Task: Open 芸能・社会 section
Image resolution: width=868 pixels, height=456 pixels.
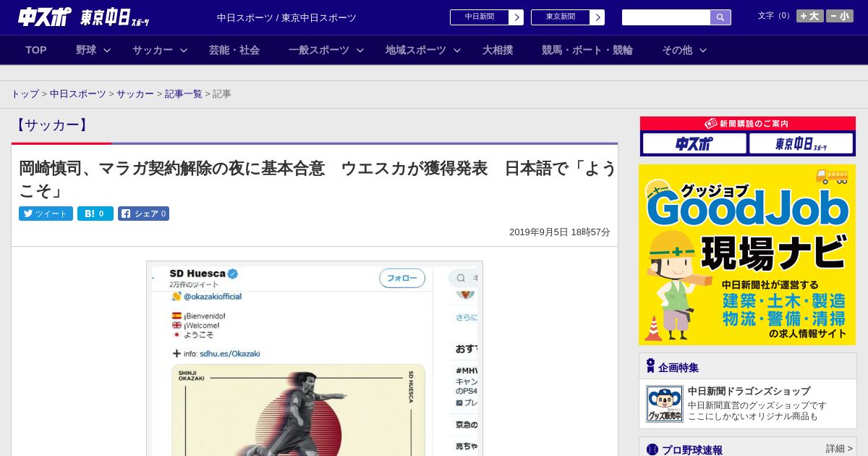Action: point(234,50)
